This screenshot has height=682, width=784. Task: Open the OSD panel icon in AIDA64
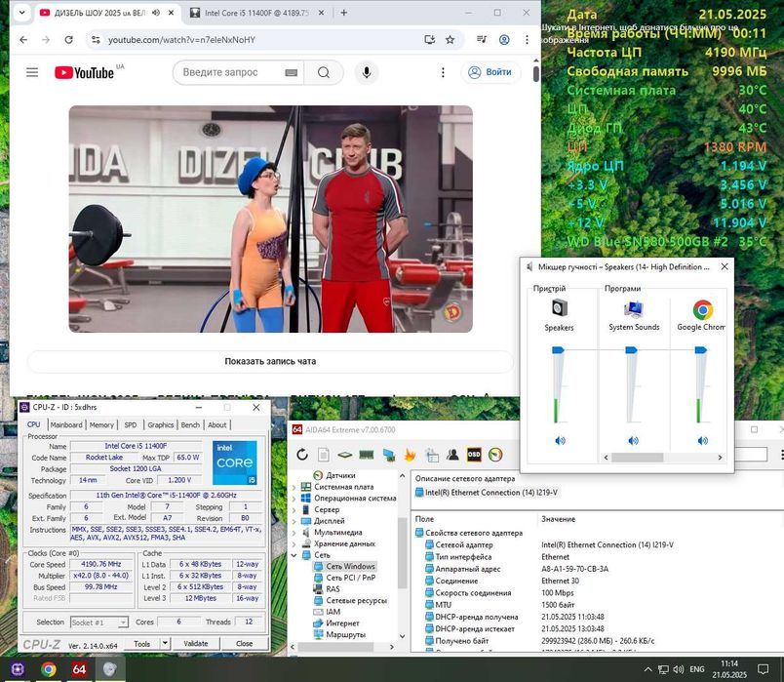click(x=474, y=455)
